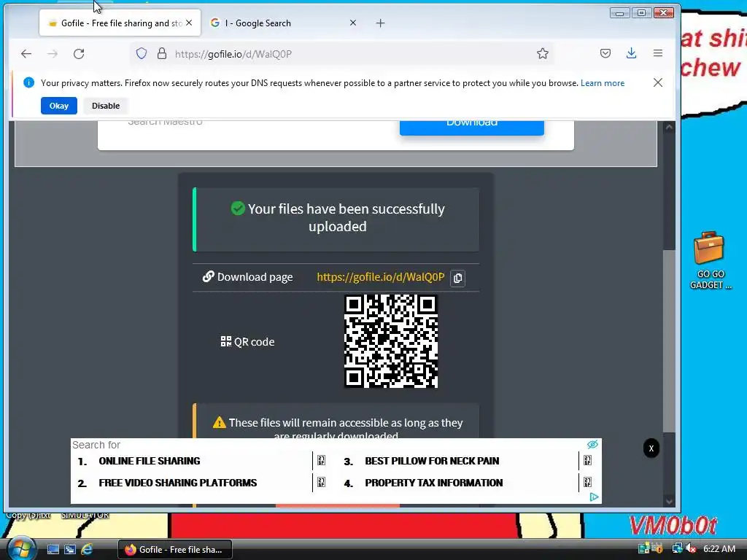Screen dimensions: 747x560
Task: Click the scrollbar down arrow
Action: (x=669, y=502)
